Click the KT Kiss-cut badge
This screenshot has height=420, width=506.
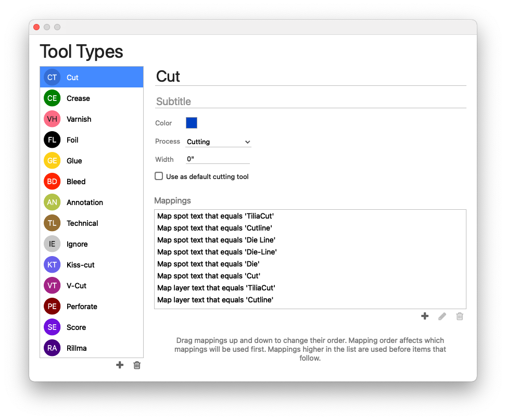(52, 264)
